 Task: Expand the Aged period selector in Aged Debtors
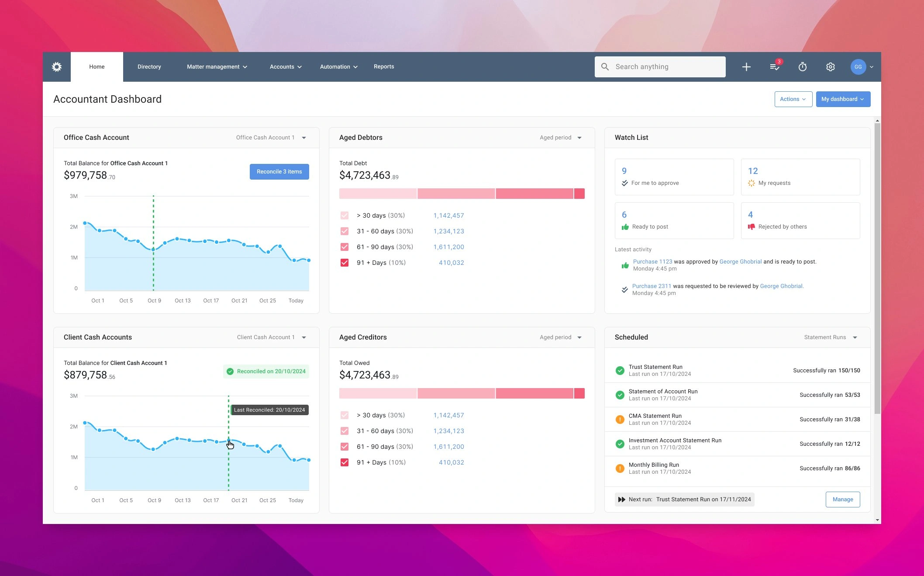[x=560, y=137]
